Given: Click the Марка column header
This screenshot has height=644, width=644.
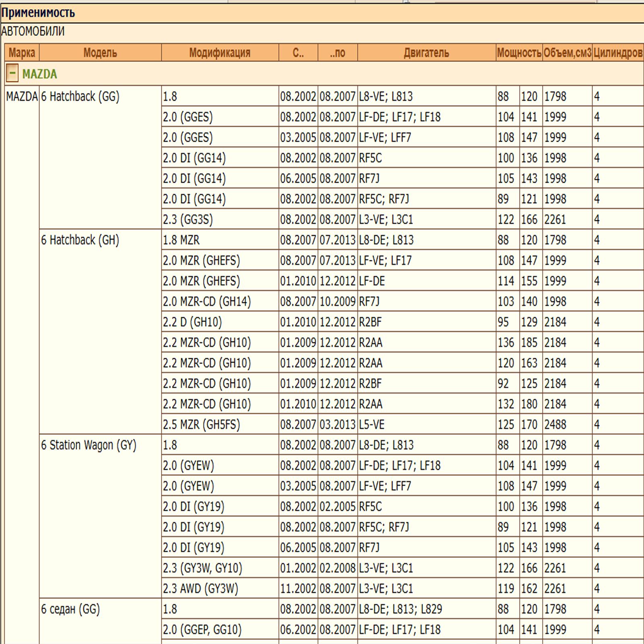Looking at the screenshot, I should coord(22,53).
